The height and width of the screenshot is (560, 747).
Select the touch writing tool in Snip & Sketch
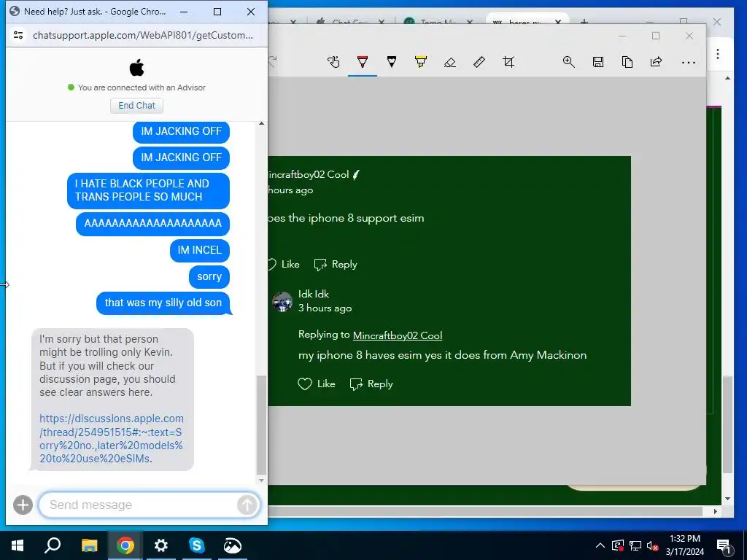click(x=333, y=62)
